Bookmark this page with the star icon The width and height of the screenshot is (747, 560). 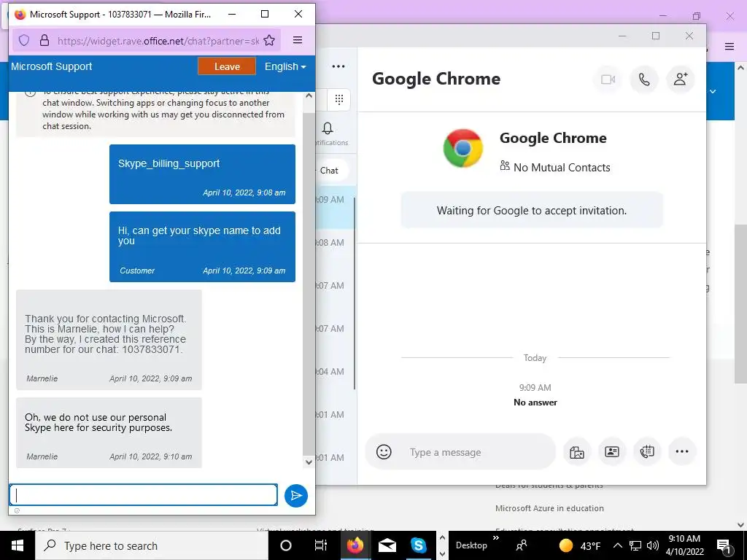pyautogui.click(x=269, y=41)
